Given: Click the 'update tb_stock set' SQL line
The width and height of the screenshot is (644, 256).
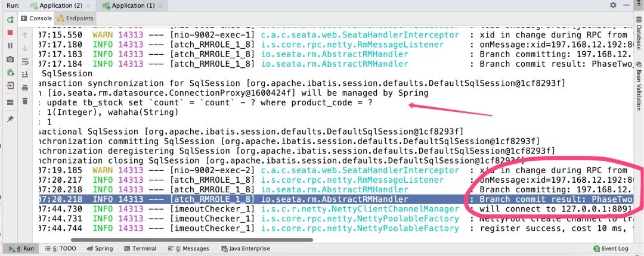Looking at the screenshot, I should click(x=209, y=103).
